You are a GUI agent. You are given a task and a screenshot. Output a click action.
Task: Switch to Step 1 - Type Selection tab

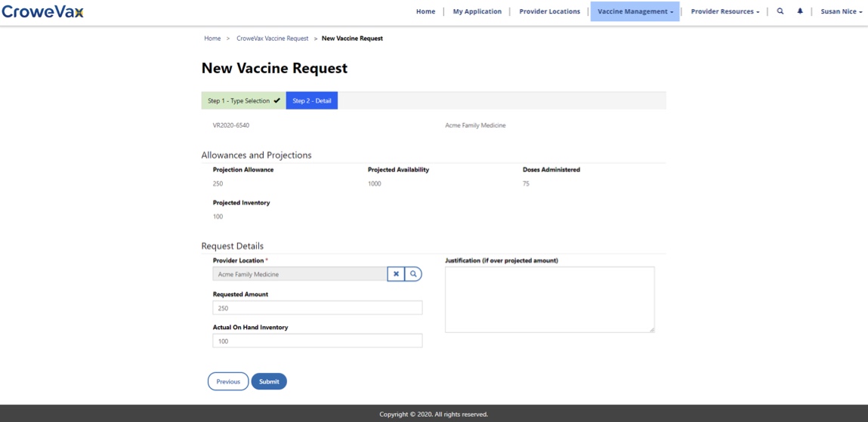[x=243, y=101]
